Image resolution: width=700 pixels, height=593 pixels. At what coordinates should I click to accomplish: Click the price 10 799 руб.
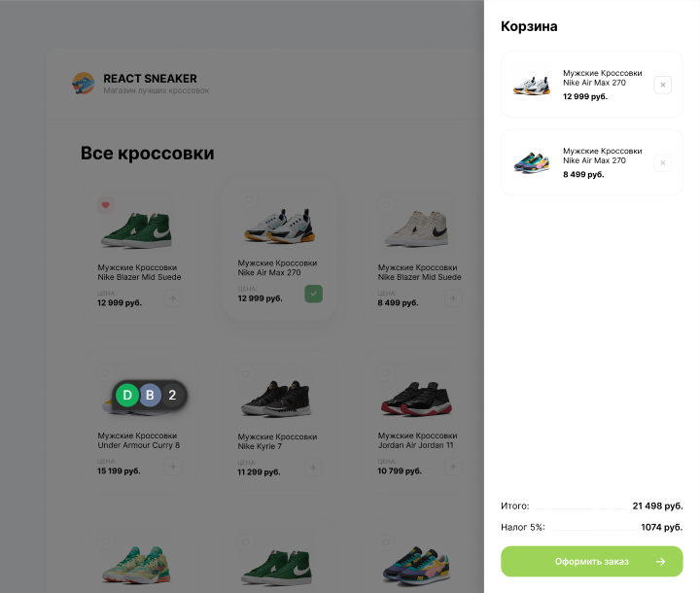400,471
